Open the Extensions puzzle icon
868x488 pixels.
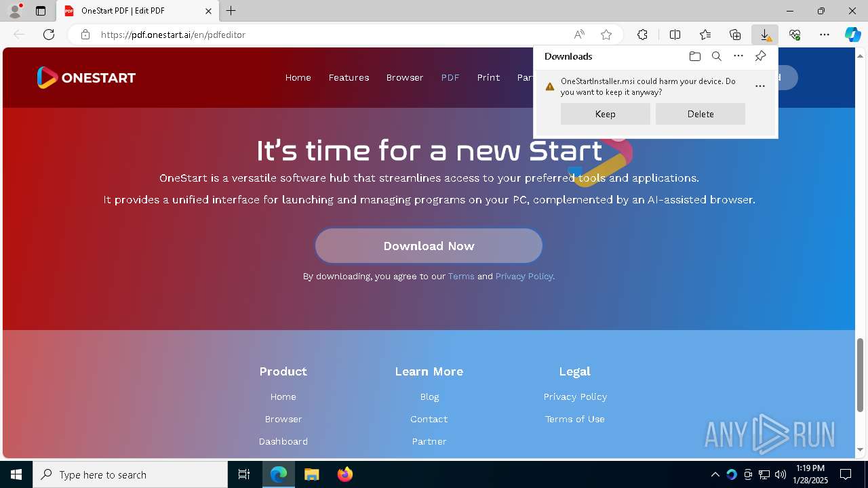(x=642, y=35)
